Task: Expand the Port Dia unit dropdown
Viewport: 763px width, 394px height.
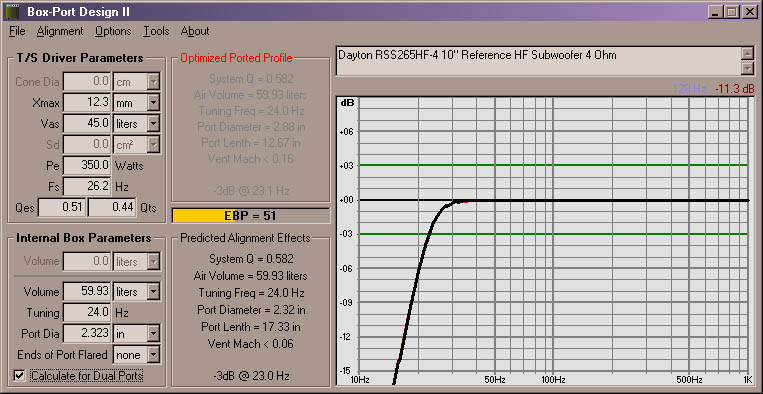Action: [x=153, y=334]
